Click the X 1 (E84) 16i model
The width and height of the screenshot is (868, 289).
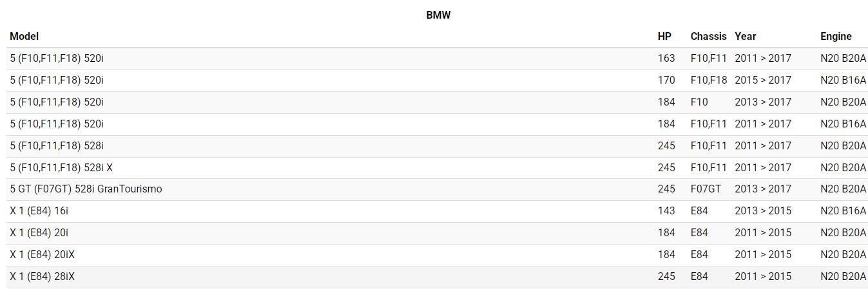39,211
